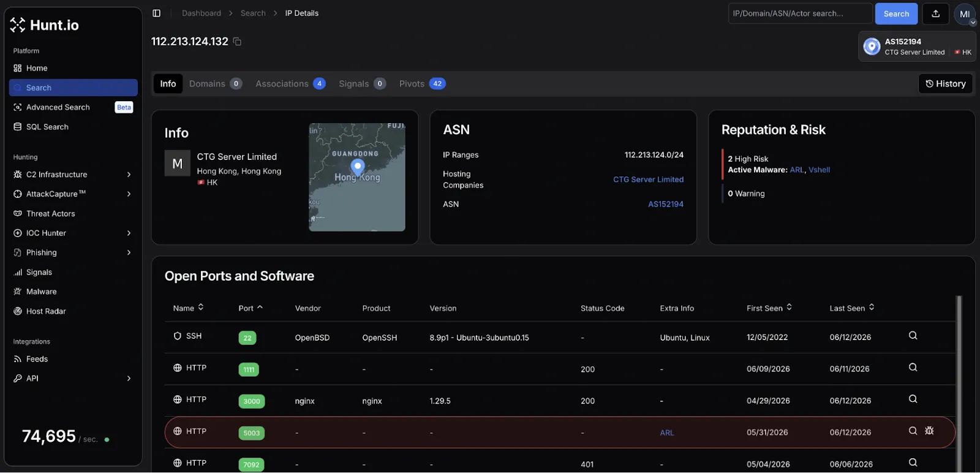Click the IP/Domain/ASN search field
The height and width of the screenshot is (473, 980).
[x=800, y=13]
